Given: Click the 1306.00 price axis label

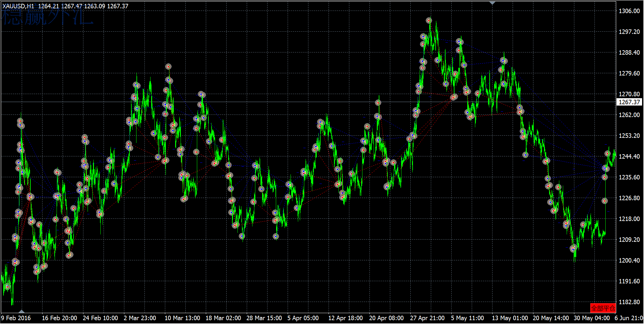Looking at the screenshot, I should coord(629,11).
